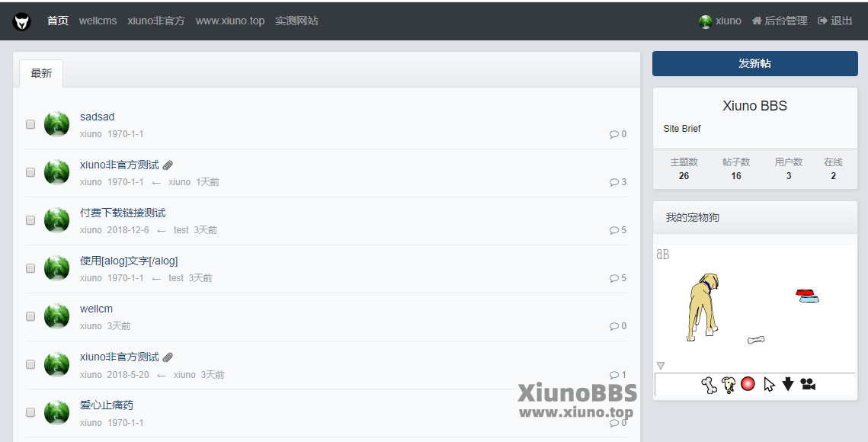
Task: Click the avatar beside the 'sadsad' post
Action: coord(56,124)
